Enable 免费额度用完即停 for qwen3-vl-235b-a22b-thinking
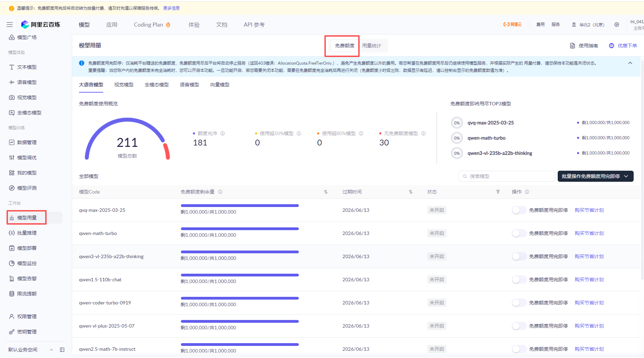 [x=519, y=256]
